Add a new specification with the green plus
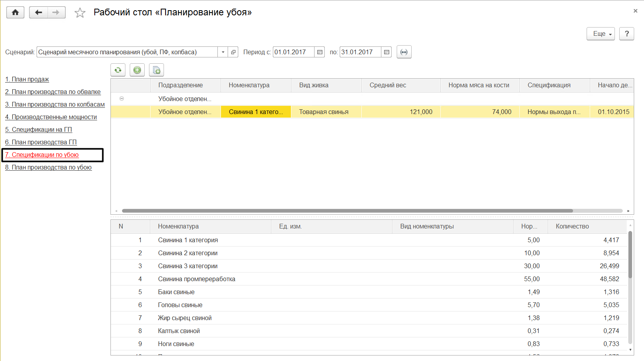The height and width of the screenshot is (361, 644). 137,70
